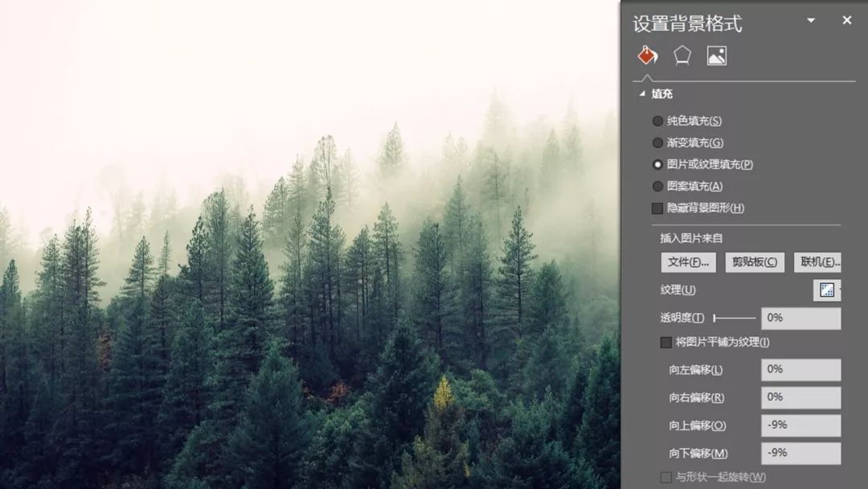Click the 向下偏移 value field
868x489 pixels.
pyautogui.click(x=801, y=453)
